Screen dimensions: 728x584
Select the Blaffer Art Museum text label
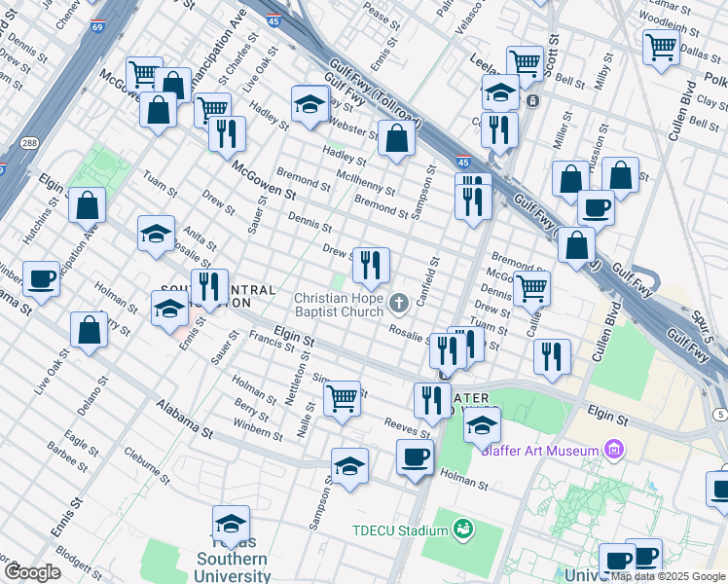coord(536,450)
